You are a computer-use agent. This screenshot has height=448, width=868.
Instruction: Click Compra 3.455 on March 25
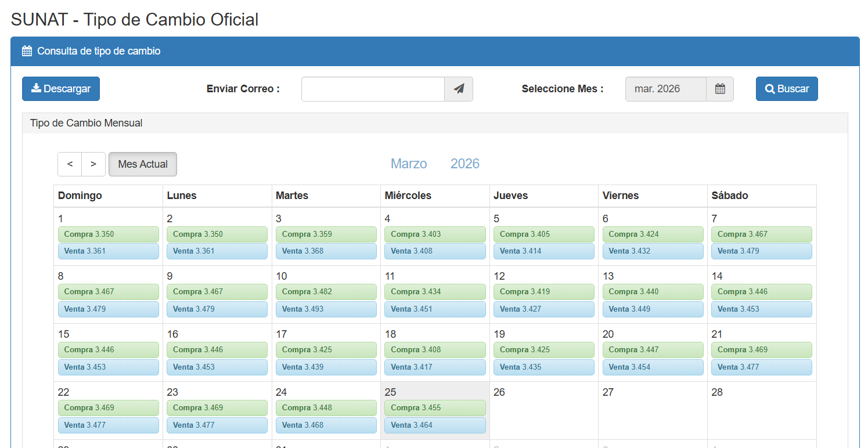coord(435,408)
